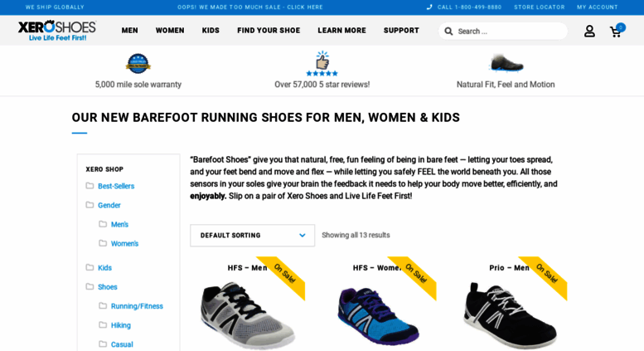Click the Natural Fit shoe icon
The width and height of the screenshot is (644, 351).
coord(506,63)
